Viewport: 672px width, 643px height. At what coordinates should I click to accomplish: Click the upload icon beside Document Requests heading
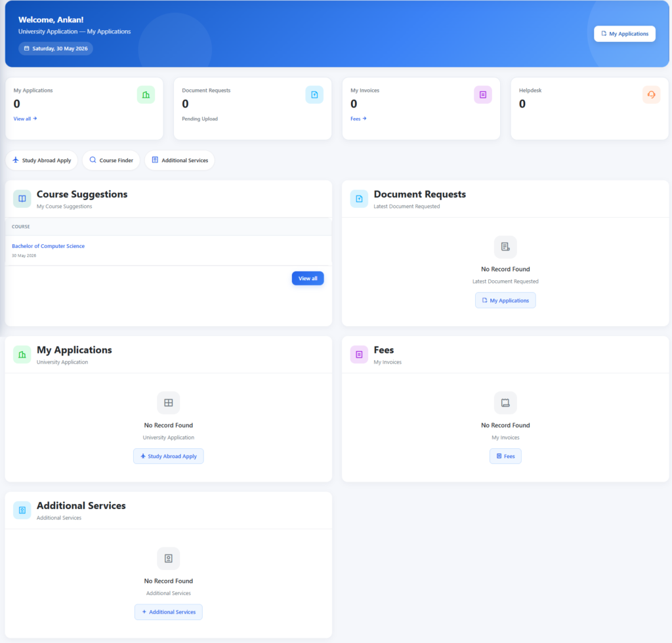click(x=359, y=199)
